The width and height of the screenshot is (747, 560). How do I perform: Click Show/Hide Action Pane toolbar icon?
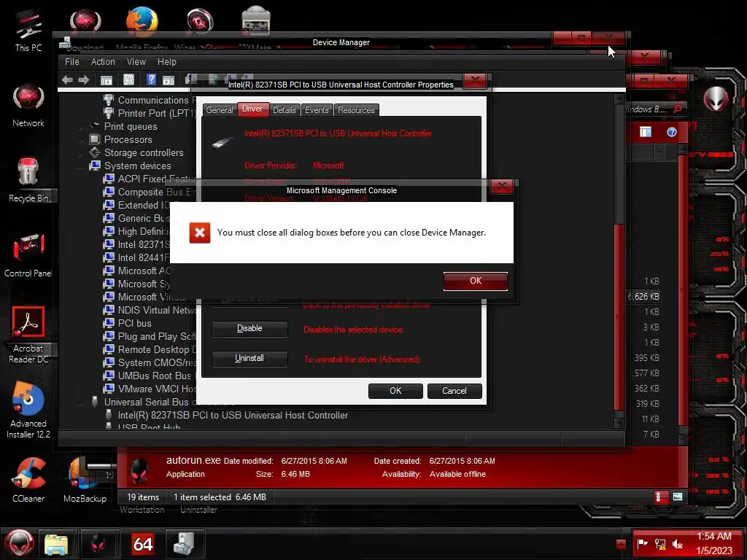pyautogui.click(x=169, y=80)
